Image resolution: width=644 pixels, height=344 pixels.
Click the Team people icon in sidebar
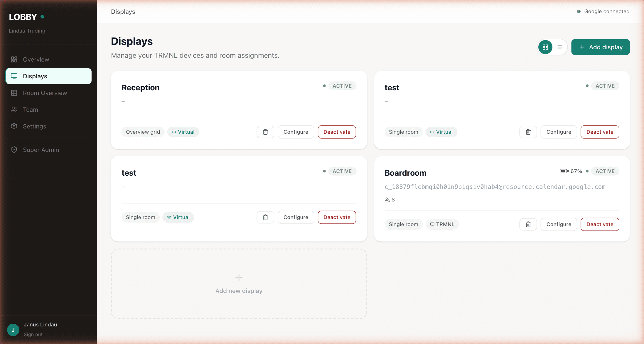[x=14, y=110]
